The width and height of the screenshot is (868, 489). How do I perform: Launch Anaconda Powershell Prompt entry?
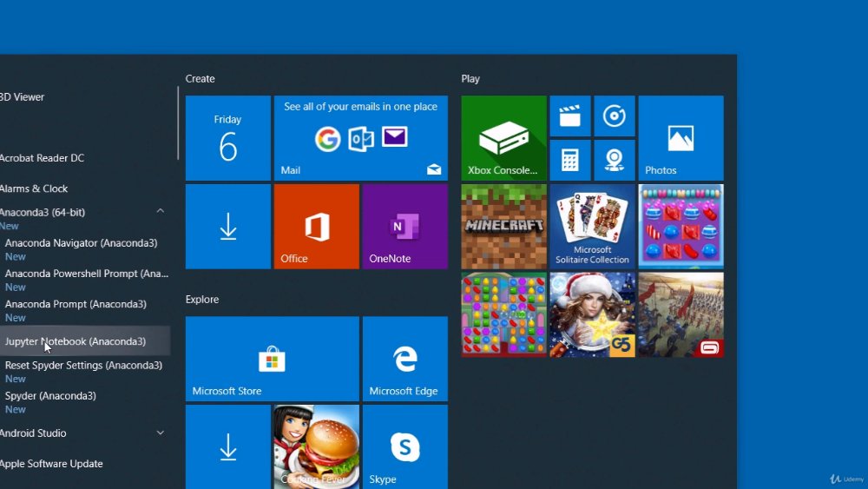[85, 279]
